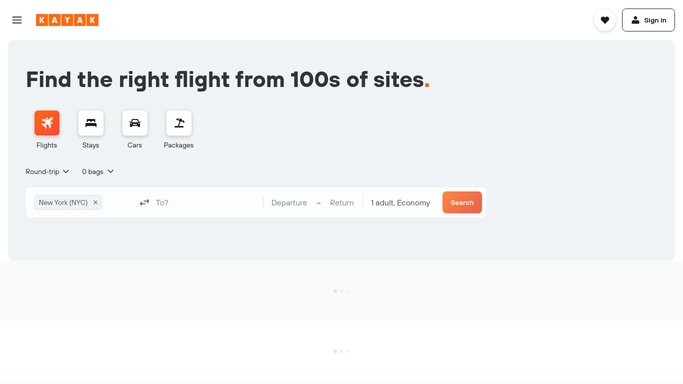Expand the Round-trip dropdown
This screenshot has width=683, height=384.
coord(47,172)
